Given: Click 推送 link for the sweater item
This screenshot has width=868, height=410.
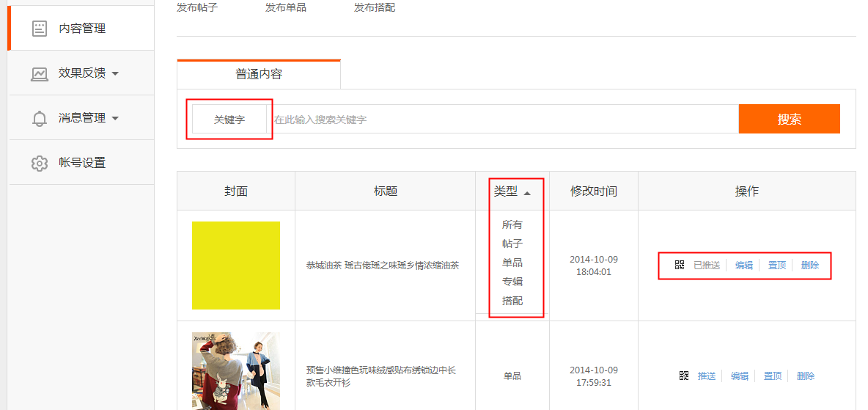Looking at the screenshot, I should pyautogui.click(x=707, y=376).
